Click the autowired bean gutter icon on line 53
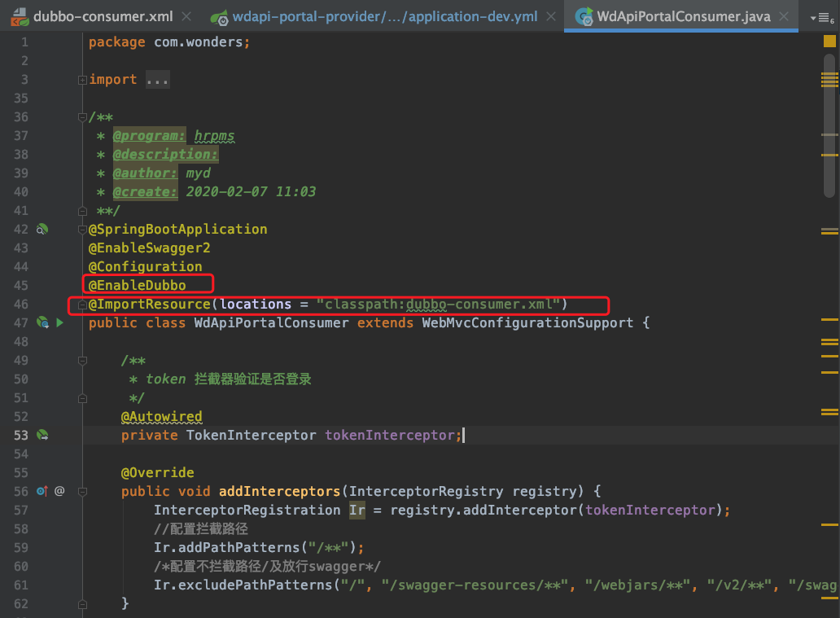This screenshot has width=840, height=618. click(42, 436)
